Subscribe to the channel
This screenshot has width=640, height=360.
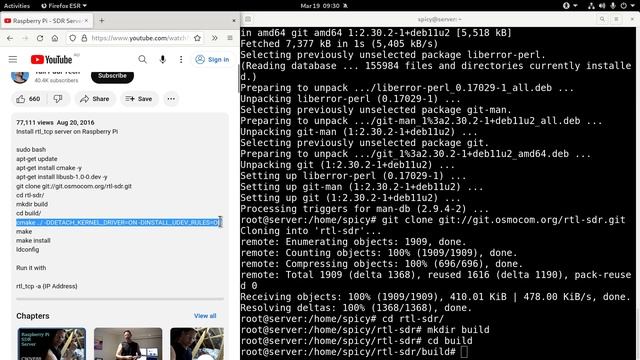click(x=112, y=76)
